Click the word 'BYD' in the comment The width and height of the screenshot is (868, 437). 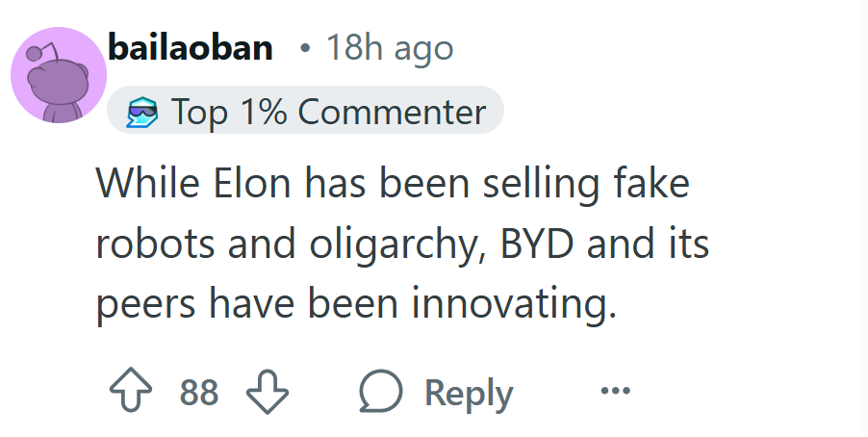point(536,244)
